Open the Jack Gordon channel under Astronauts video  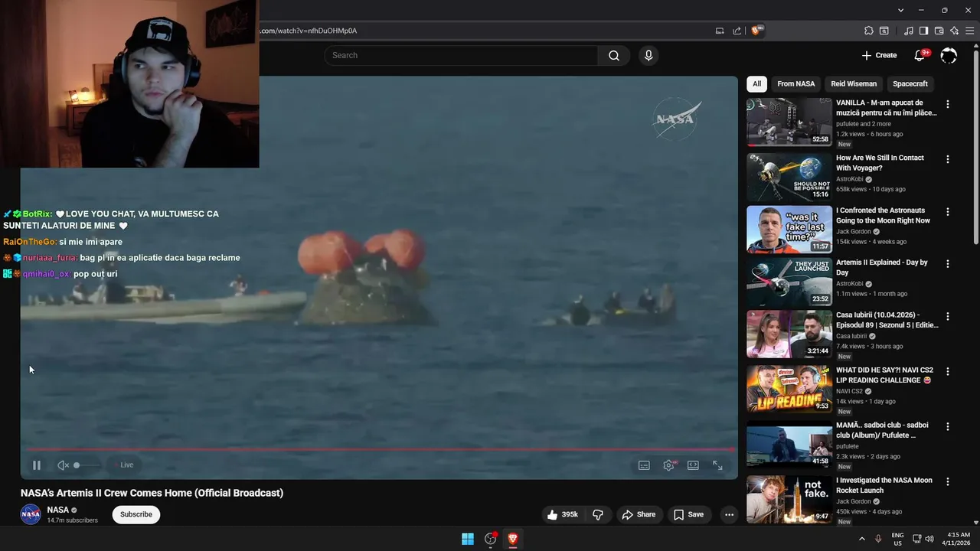coord(854,232)
